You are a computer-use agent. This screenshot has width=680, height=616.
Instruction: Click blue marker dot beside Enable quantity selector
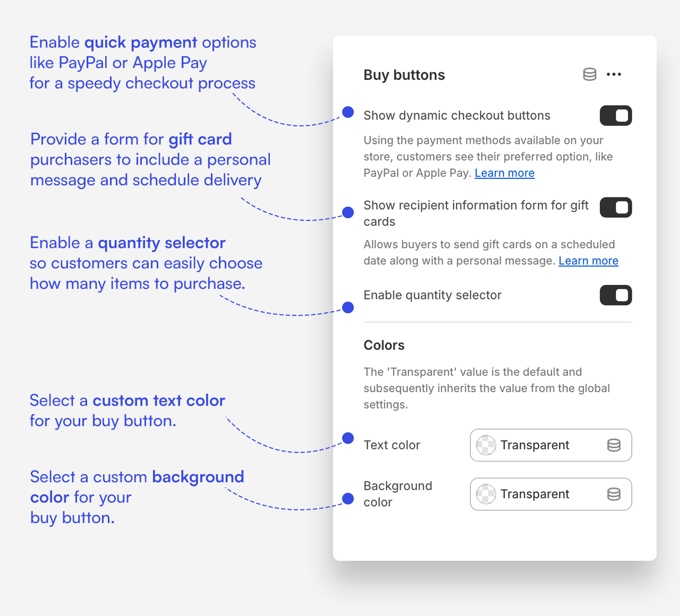click(x=348, y=307)
